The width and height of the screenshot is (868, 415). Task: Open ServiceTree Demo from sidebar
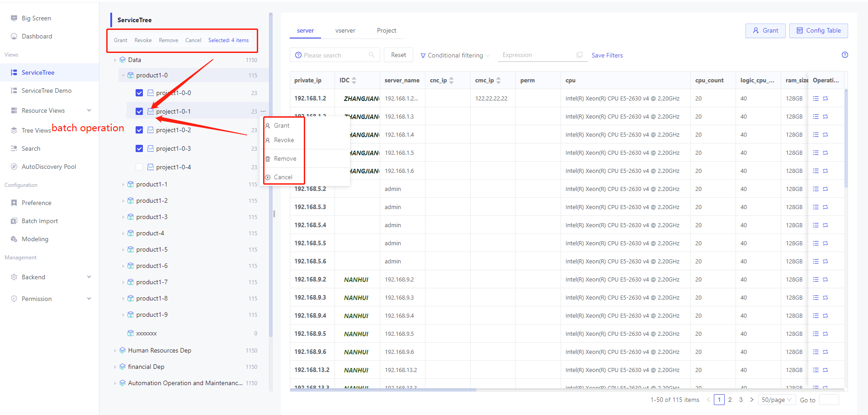tap(47, 91)
